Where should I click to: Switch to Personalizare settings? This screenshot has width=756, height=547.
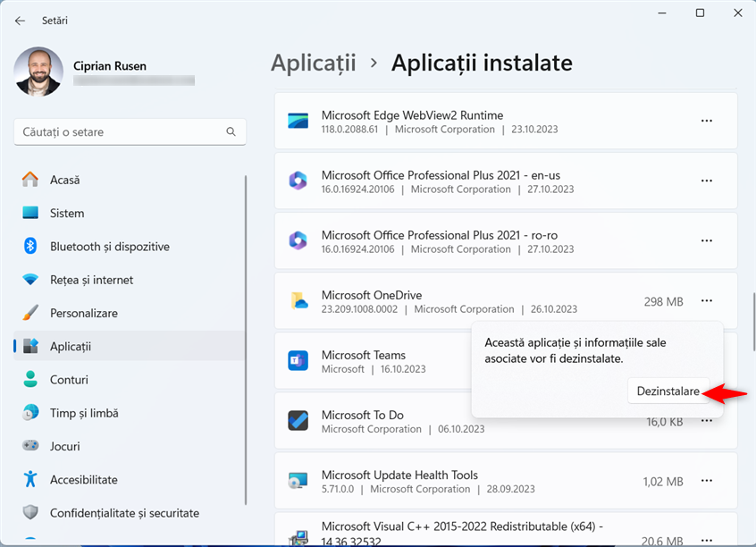pyautogui.click(x=130, y=313)
